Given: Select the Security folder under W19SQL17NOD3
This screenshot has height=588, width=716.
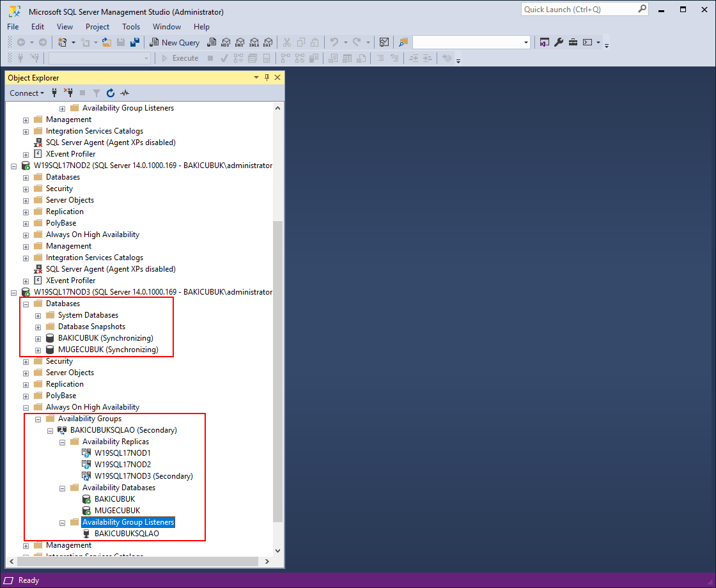Looking at the screenshot, I should click(59, 361).
